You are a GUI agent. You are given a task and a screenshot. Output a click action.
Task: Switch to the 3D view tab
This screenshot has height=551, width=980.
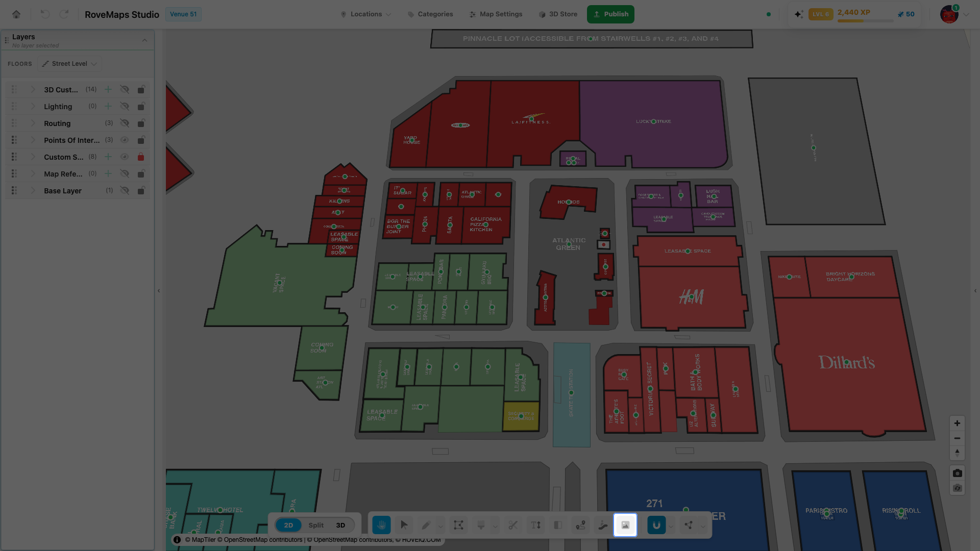[340, 525]
